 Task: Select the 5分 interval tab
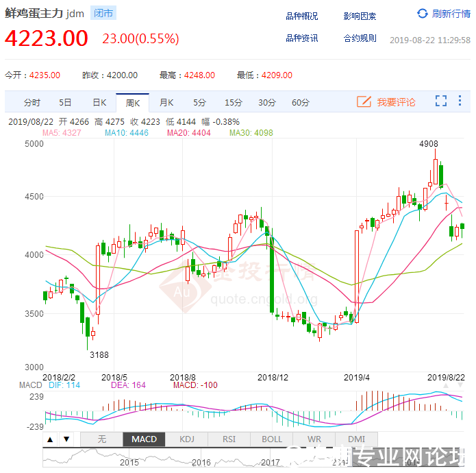pos(199,103)
